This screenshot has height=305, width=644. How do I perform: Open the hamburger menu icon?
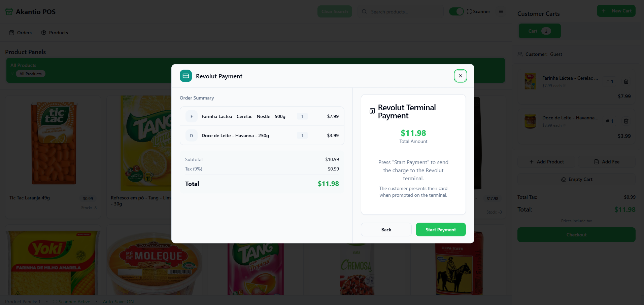(x=501, y=11)
